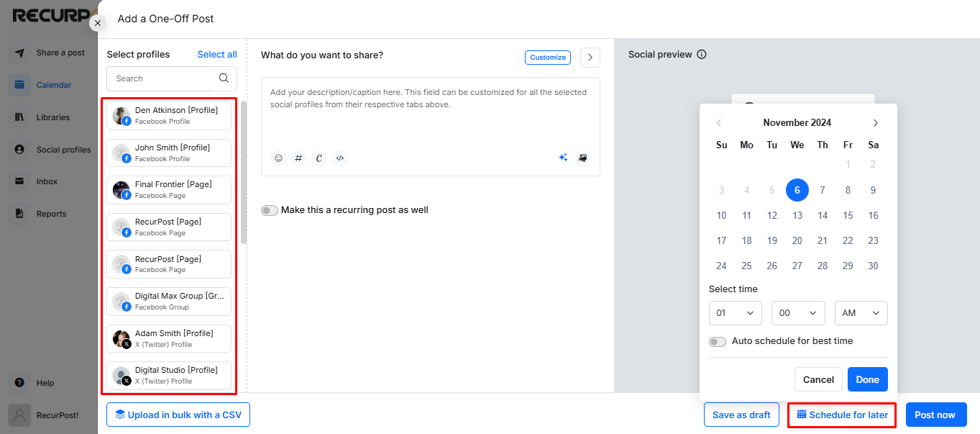Click the search magnifier icon
980x434 pixels.
224,78
